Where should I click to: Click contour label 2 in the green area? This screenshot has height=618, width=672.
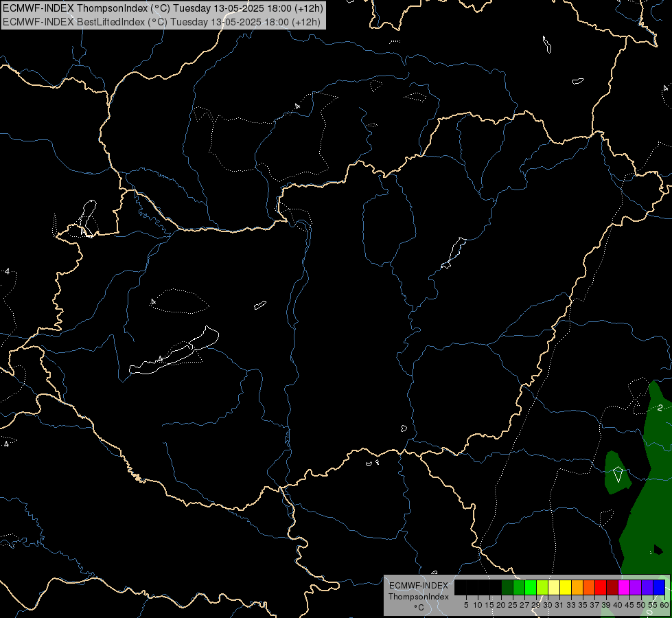tap(660, 407)
